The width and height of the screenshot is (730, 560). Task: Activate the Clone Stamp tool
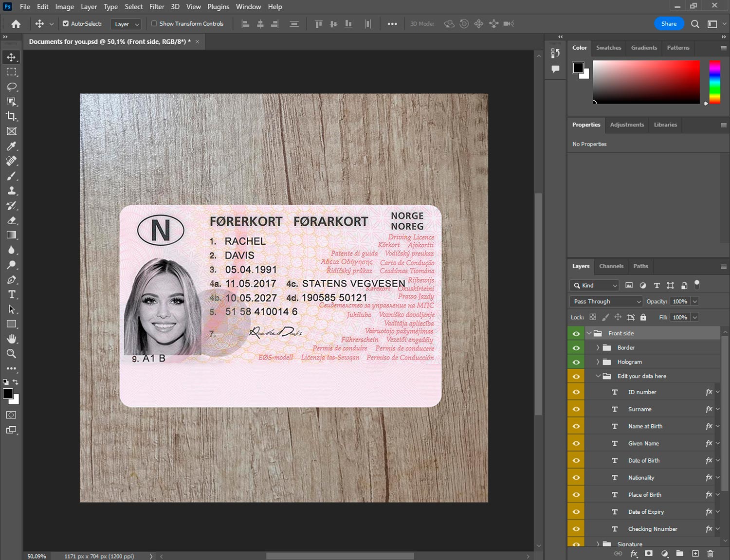[12, 191]
